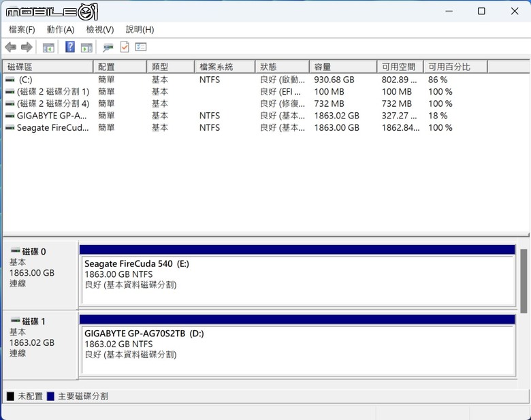The height and width of the screenshot is (420, 531).
Task: Toggle the action pane toolbar icon
Action: [86, 48]
